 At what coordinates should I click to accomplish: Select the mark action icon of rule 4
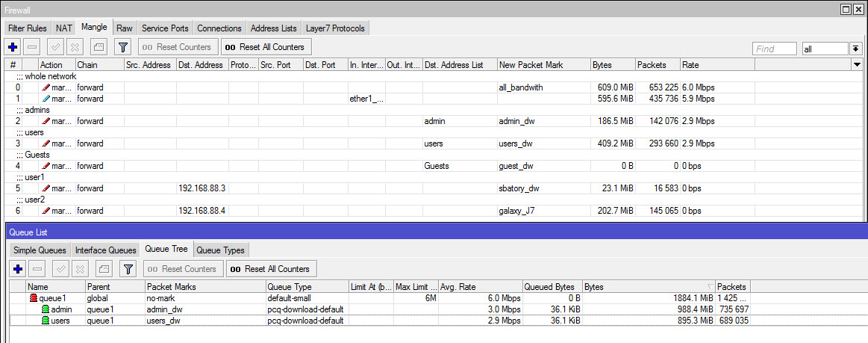pyautogui.click(x=46, y=166)
